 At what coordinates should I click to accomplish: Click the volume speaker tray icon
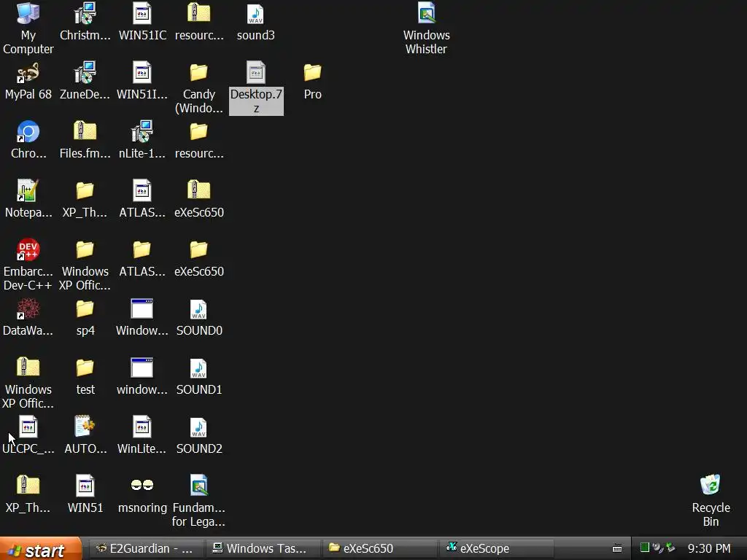(658, 548)
